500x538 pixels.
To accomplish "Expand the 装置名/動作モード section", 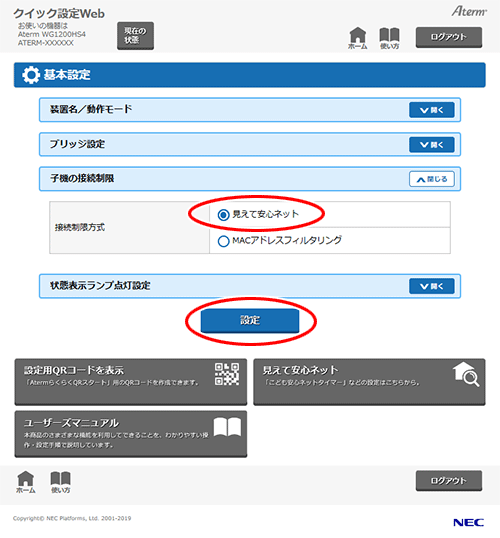I will pyautogui.click(x=432, y=110).
